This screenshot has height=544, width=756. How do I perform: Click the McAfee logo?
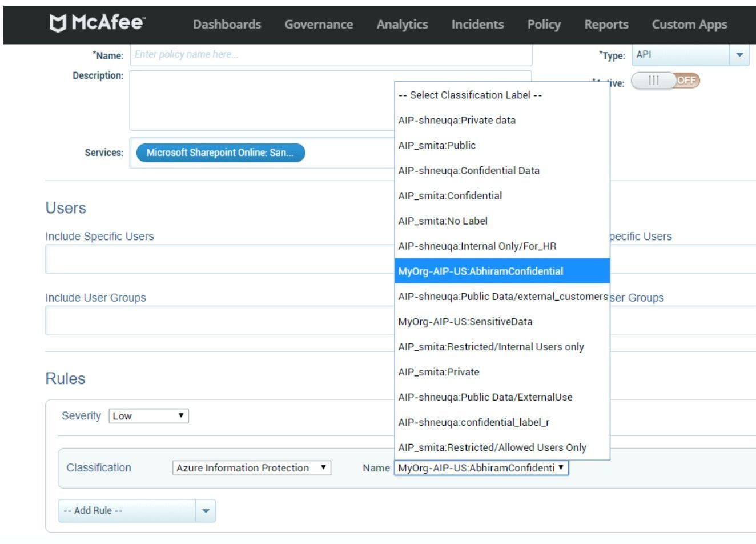[97, 23]
